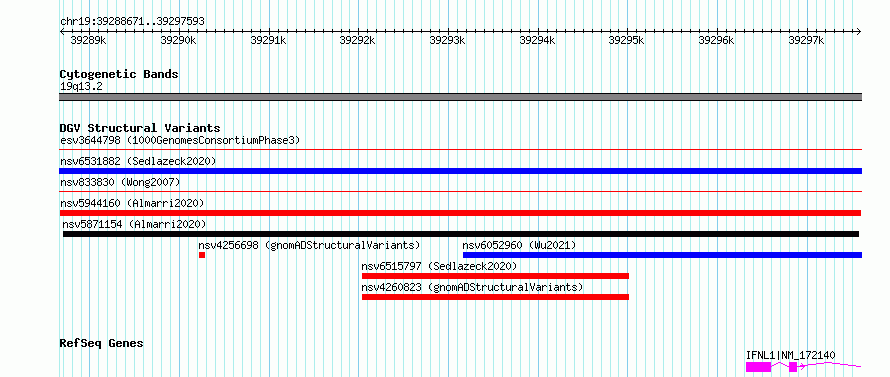
Task: Click the left arrowhead of the ruler
Action: point(62,32)
